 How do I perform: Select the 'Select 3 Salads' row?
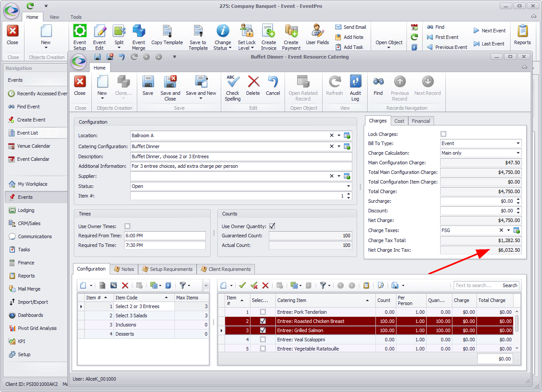(143, 316)
